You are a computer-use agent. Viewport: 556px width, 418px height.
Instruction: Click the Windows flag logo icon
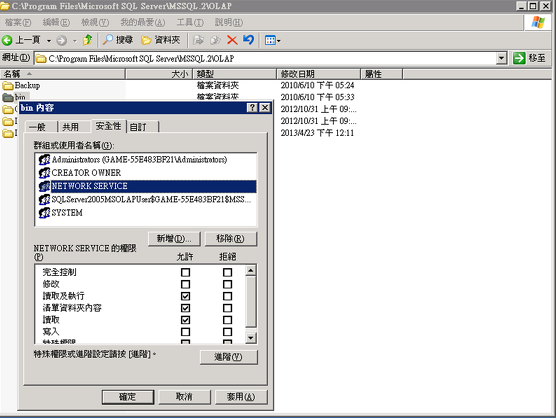click(x=538, y=22)
